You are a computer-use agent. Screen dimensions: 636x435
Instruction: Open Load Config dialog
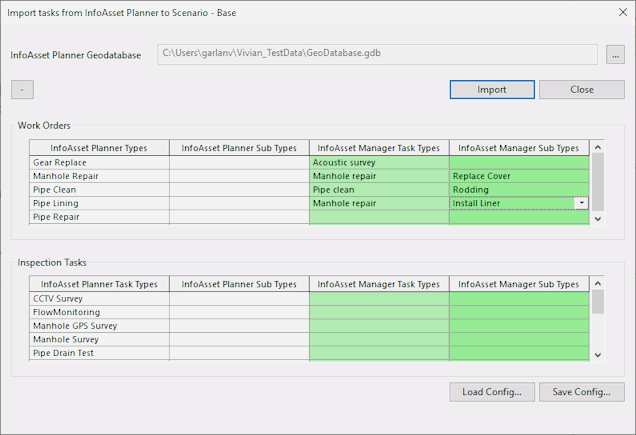tap(492, 392)
